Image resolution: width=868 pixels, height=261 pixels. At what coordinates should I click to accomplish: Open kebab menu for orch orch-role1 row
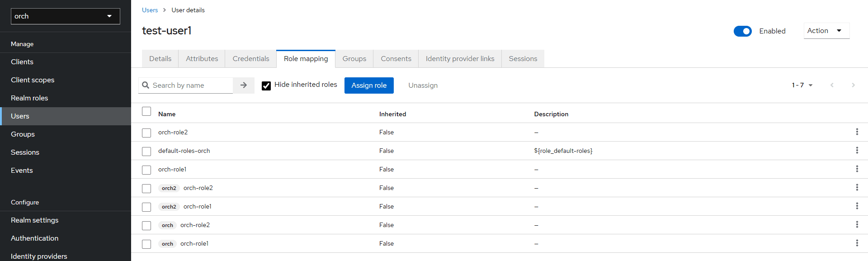coord(857,243)
